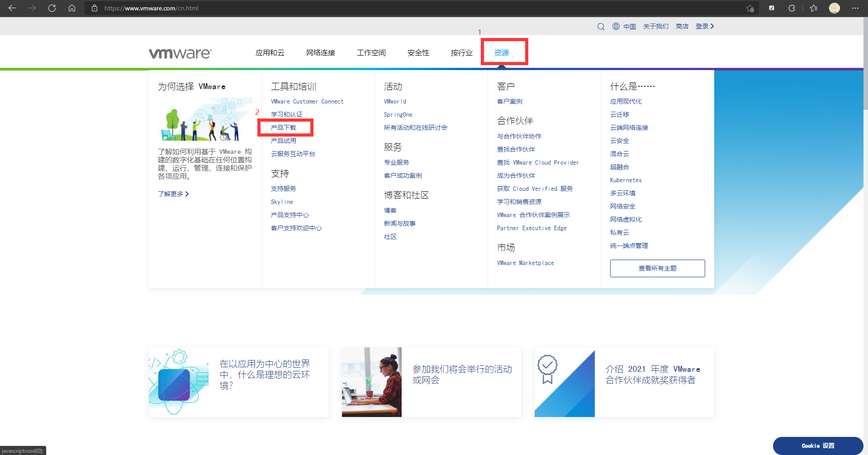Open 网络连接 navigation menu
868x455 pixels.
321,53
